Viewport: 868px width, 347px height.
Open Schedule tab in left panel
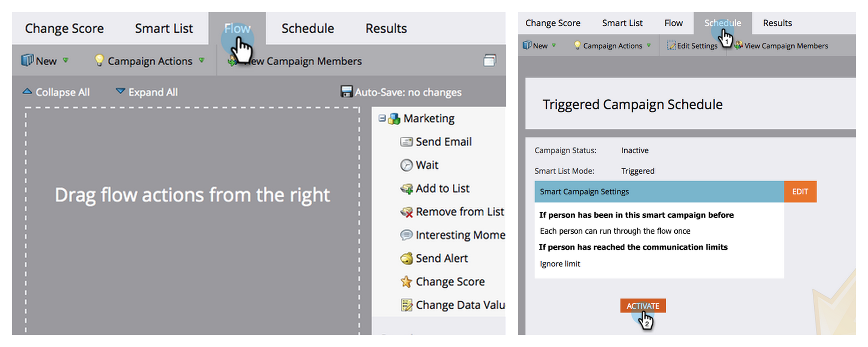coord(307,28)
